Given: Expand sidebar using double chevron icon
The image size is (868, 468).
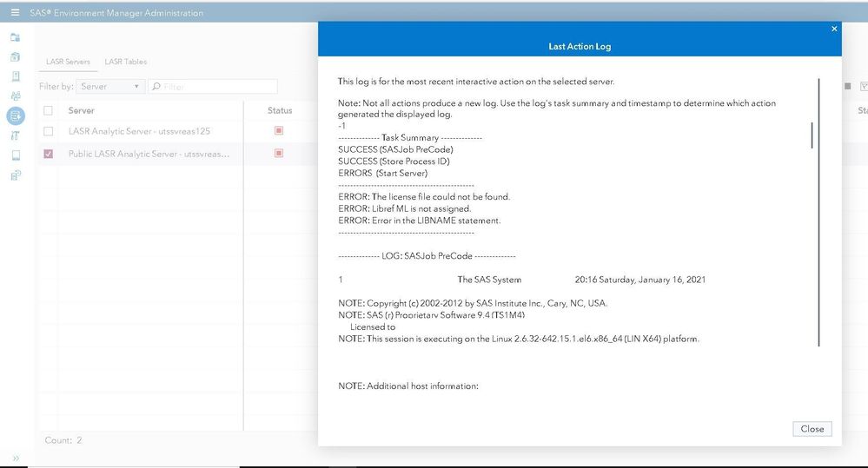Looking at the screenshot, I should click(16, 458).
